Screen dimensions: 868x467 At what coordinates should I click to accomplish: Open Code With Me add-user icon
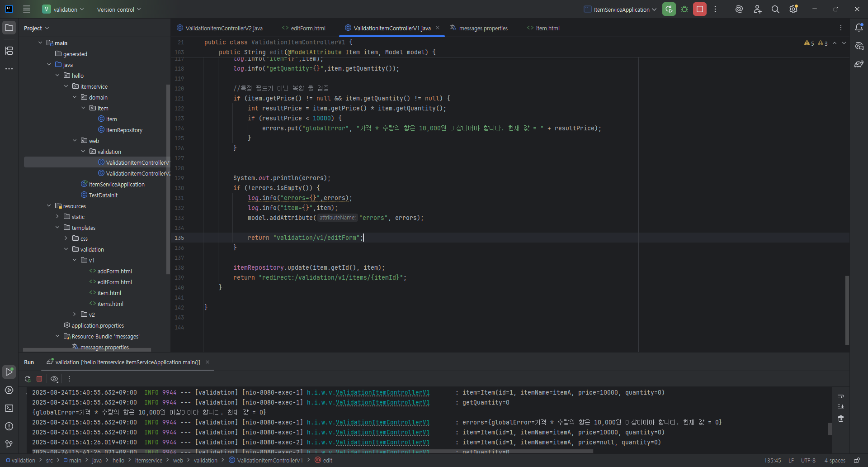click(x=757, y=9)
